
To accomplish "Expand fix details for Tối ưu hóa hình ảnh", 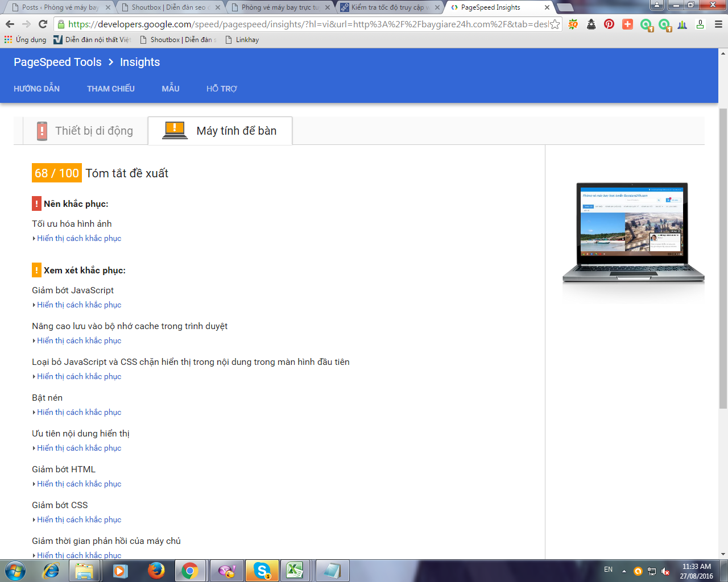I will (79, 239).
